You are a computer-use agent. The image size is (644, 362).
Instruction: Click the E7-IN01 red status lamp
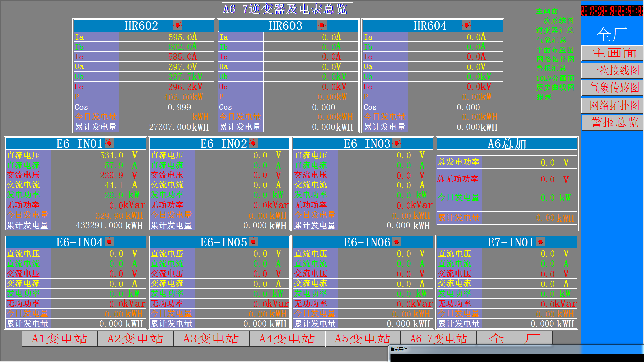540,242
